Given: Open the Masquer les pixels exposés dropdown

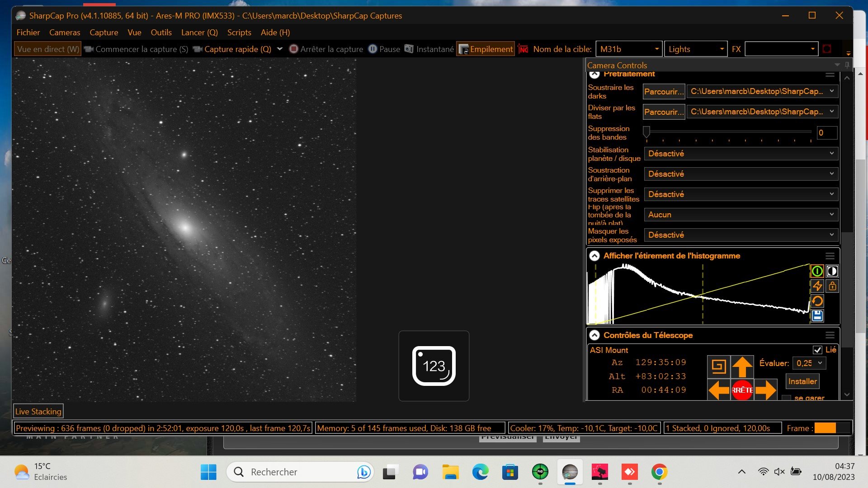Looking at the screenshot, I should click(741, 235).
